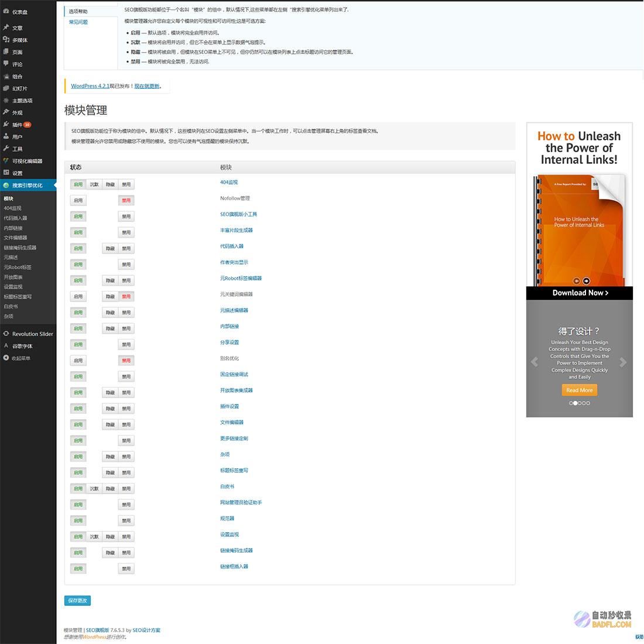Click the SEO旗舰版 footer link
This screenshot has width=644, height=644.
(97, 630)
